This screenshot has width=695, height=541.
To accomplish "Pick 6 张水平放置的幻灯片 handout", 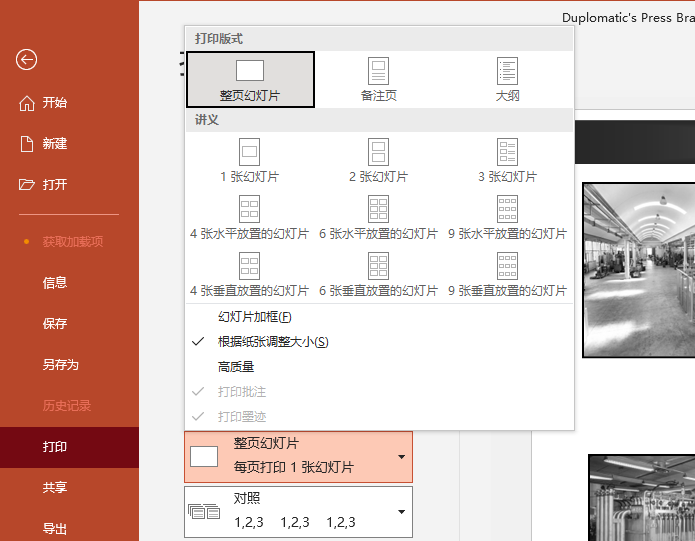I will click(379, 218).
